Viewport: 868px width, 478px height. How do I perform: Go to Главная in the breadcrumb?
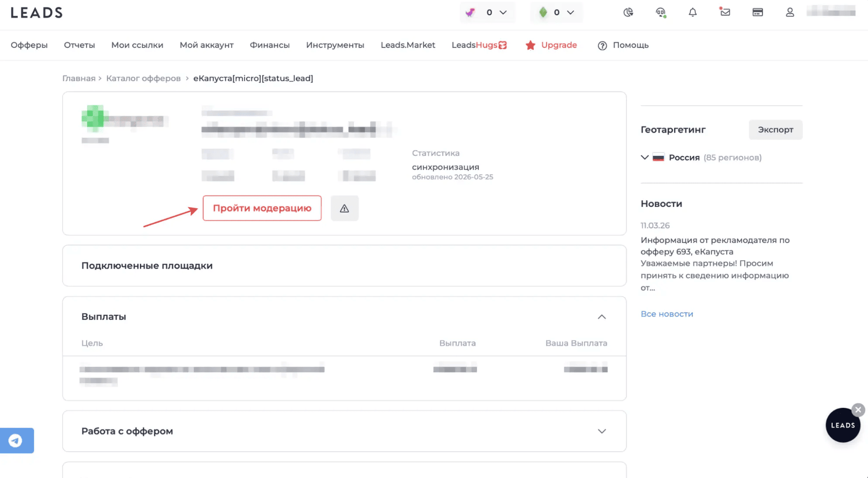(79, 78)
